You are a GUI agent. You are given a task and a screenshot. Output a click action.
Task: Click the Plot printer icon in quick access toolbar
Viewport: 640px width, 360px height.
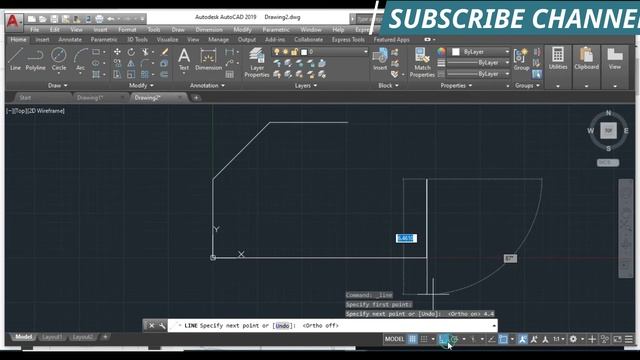pos(99,19)
